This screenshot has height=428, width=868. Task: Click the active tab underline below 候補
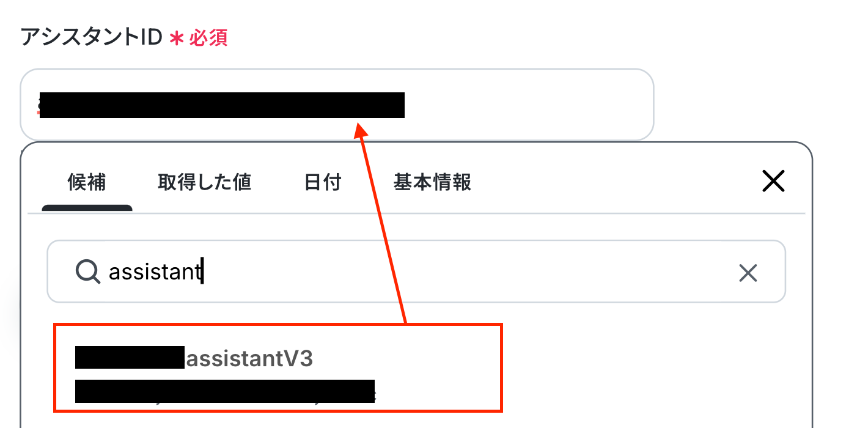click(87, 208)
